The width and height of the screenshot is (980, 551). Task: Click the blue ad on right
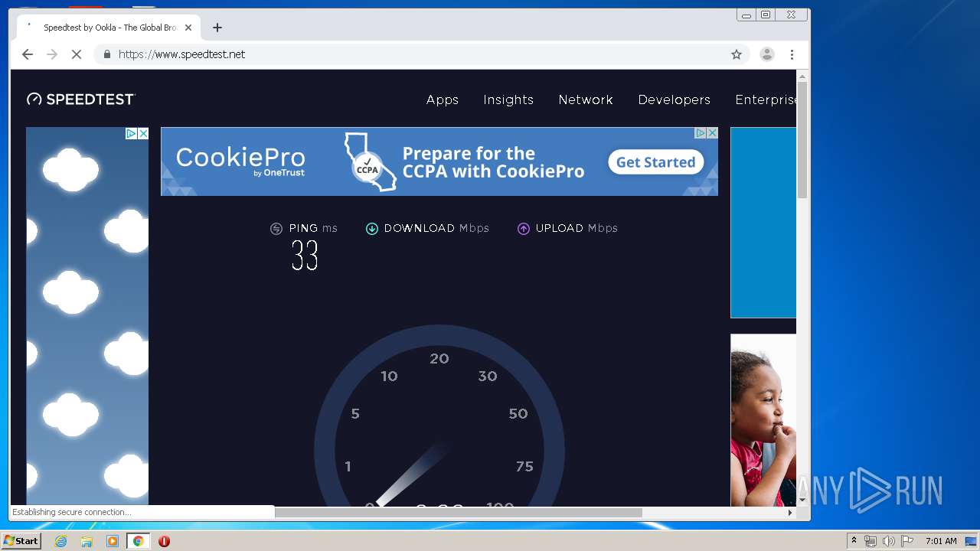pyautogui.click(x=763, y=222)
